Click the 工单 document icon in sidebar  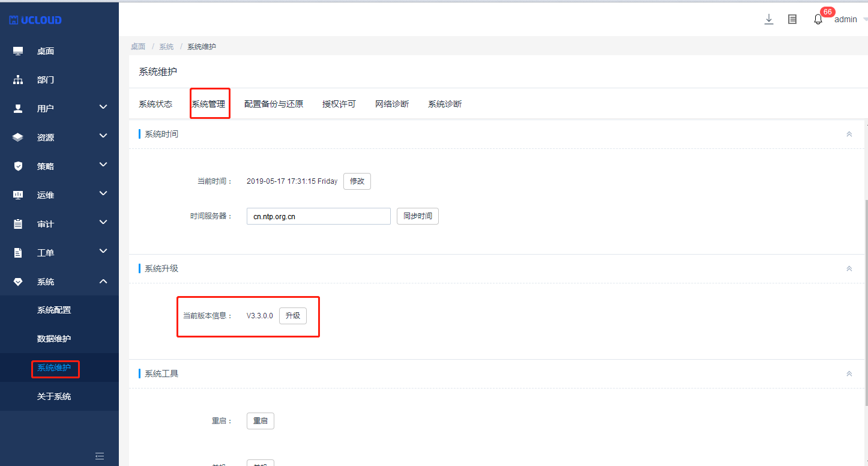(x=18, y=253)
